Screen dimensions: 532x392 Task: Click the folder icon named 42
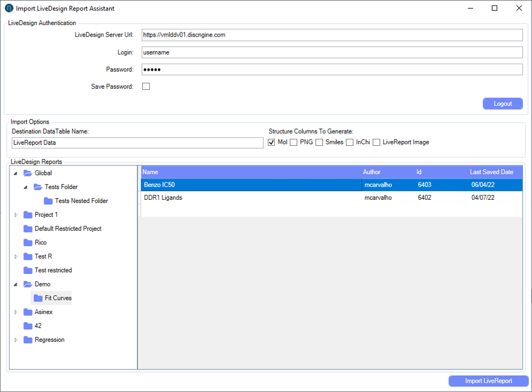coord(28,326)
